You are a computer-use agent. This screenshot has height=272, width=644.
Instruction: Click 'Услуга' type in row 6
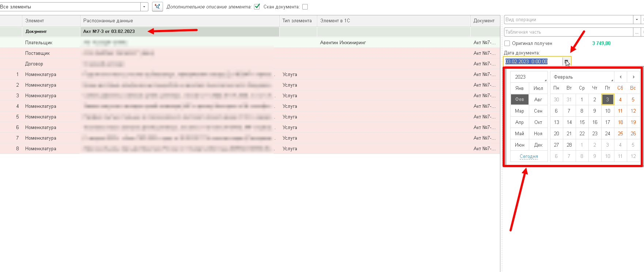point(298,127)
